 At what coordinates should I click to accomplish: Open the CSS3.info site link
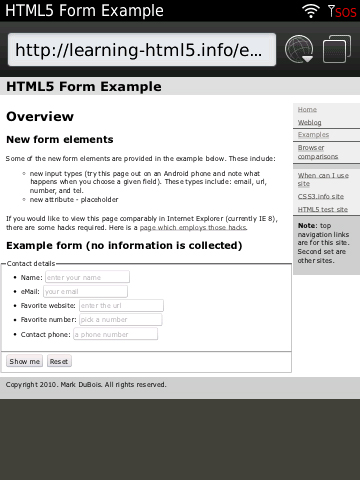[x=321, y=196]
